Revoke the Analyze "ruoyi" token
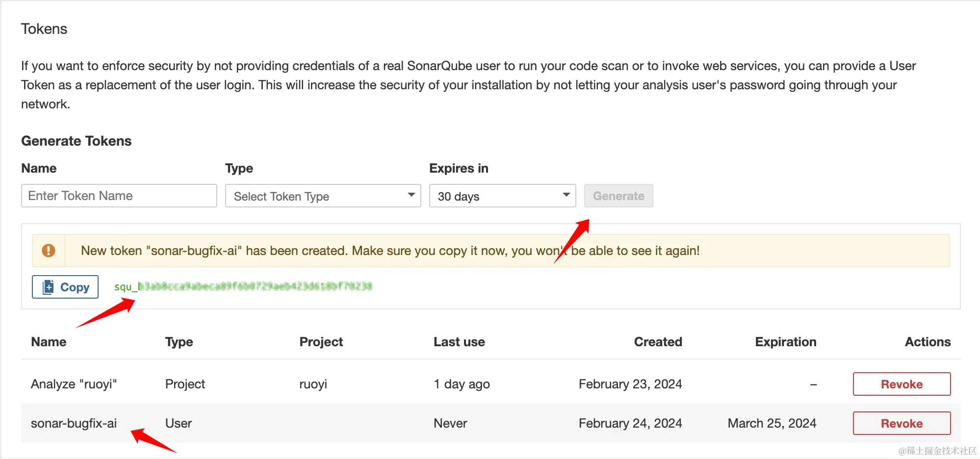Viewport: 980px width, 459px height. (x=902, y=384)
